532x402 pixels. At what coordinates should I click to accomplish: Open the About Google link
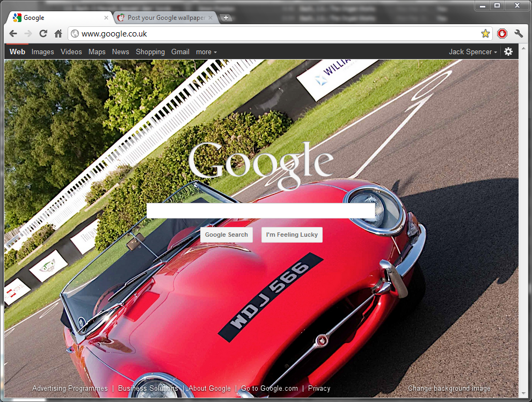click(x=209, y=389)
